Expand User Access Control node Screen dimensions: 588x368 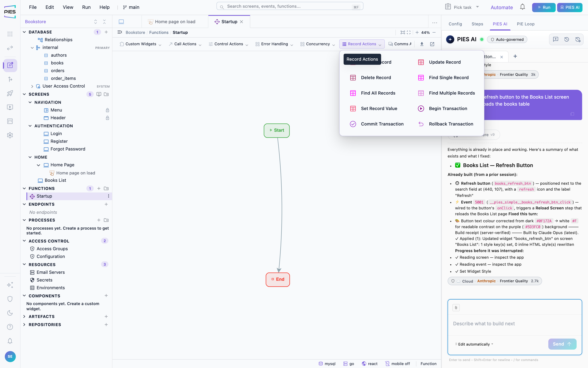pyautogui.click(x=32, y=86)
